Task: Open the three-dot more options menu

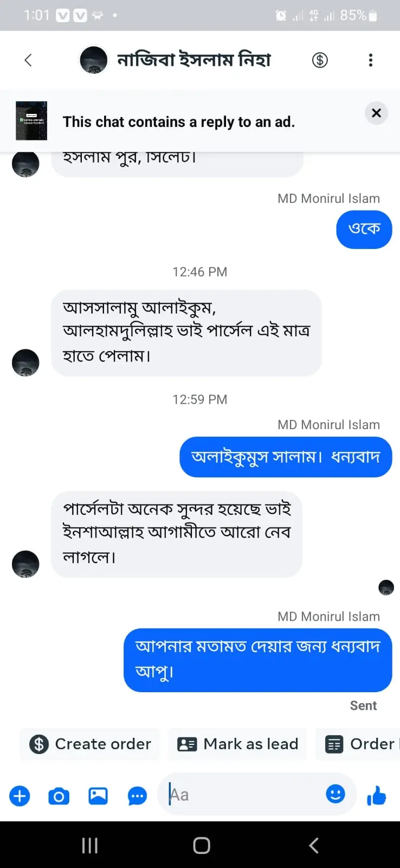Action: (371, 60)
